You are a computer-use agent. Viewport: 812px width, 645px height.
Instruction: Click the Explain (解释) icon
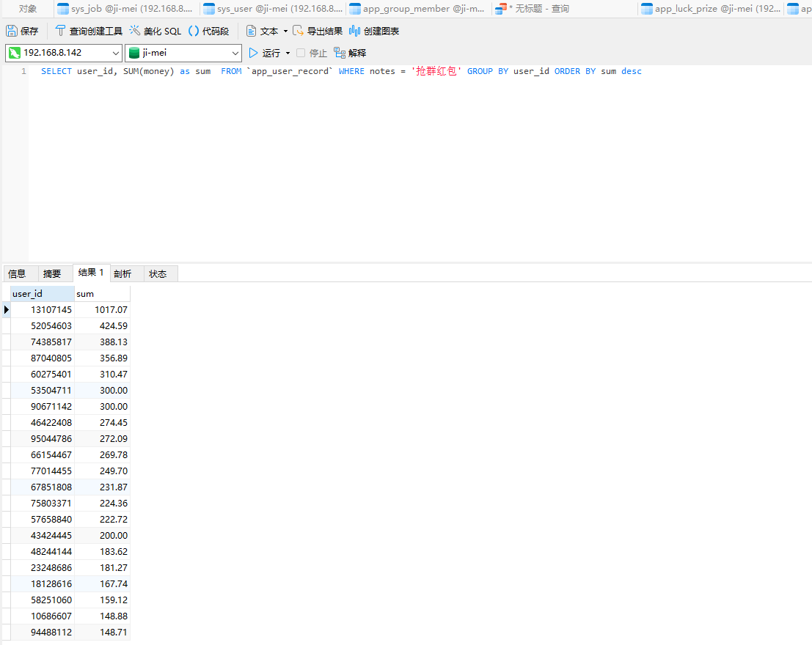[340, 53]
